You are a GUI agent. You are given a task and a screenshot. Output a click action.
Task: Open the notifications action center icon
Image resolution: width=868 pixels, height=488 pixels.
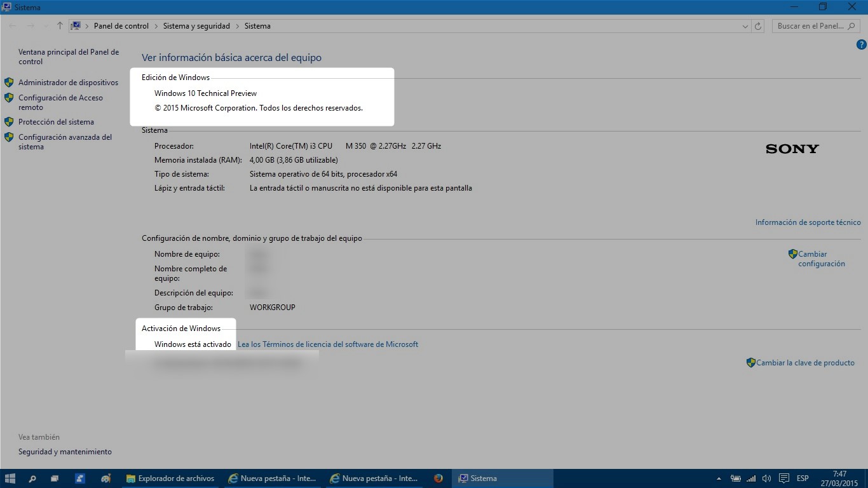click(784, 478)
